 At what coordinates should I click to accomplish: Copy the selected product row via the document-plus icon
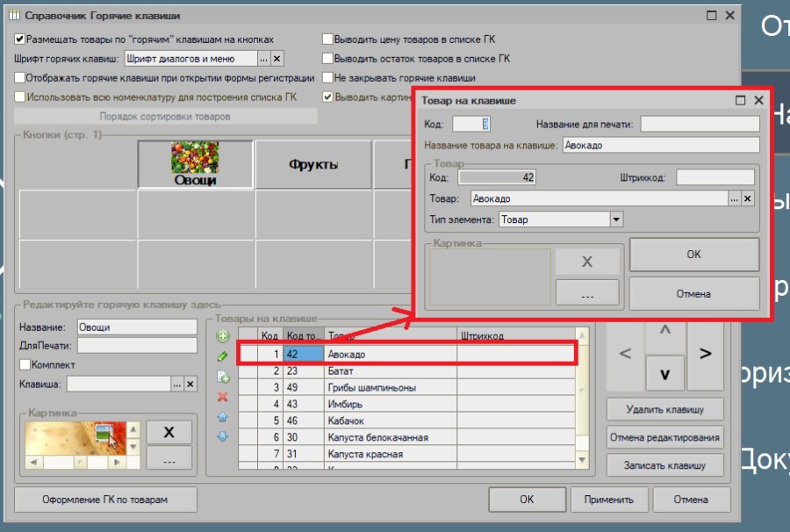(223, 377)
